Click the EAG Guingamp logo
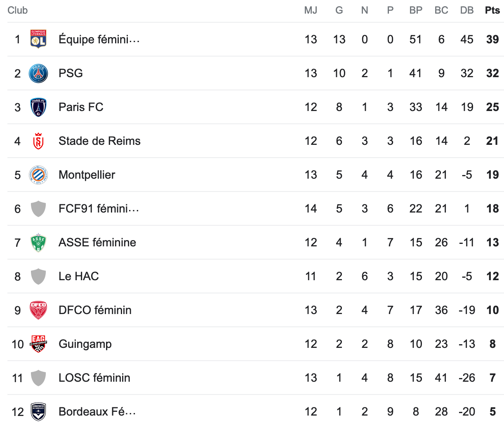 38,344
